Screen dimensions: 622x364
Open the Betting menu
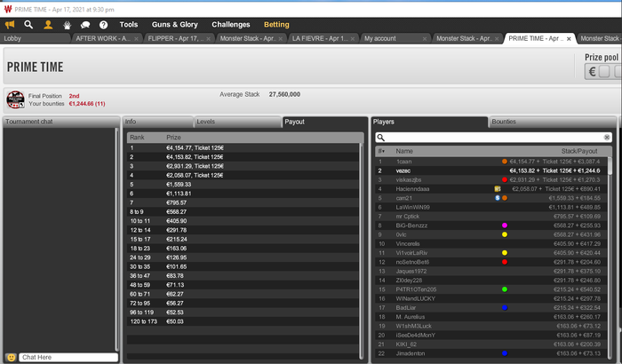pos(276,25)
